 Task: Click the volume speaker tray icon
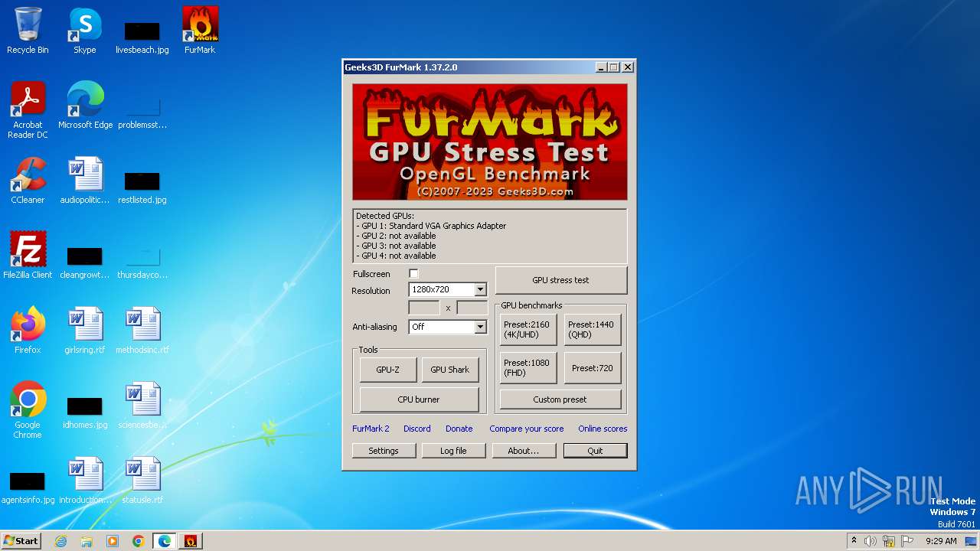871,541
